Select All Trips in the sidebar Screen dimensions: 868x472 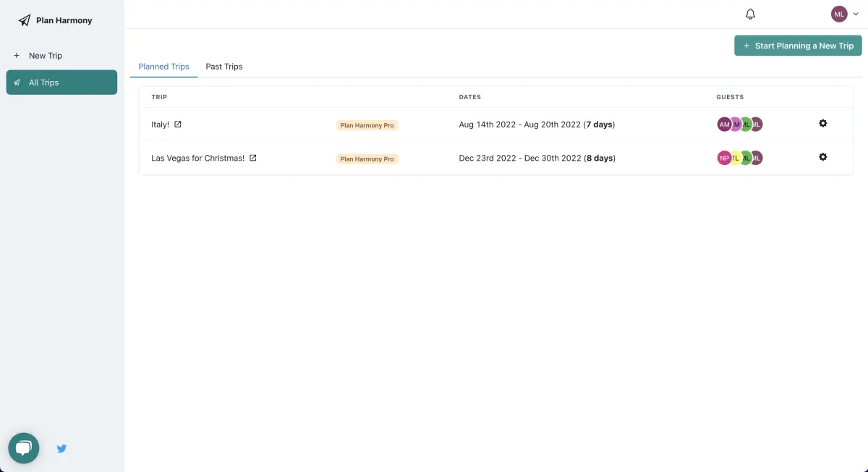tap(61, 83)
